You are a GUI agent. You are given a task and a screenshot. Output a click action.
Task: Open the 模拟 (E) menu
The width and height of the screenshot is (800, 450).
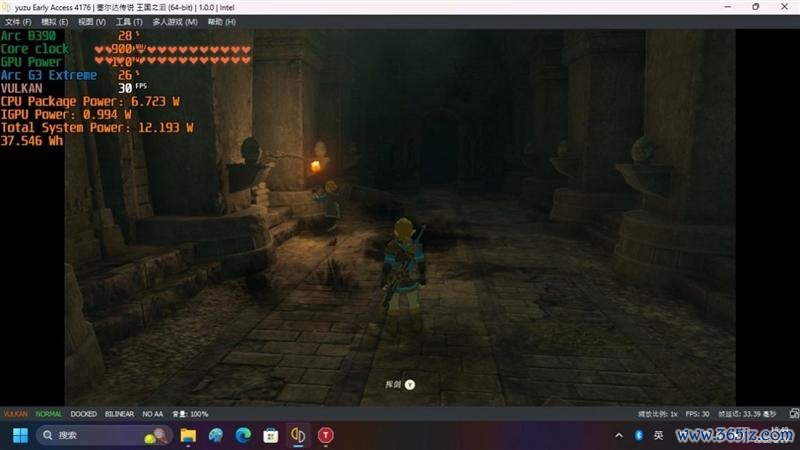tap(55, 22)
